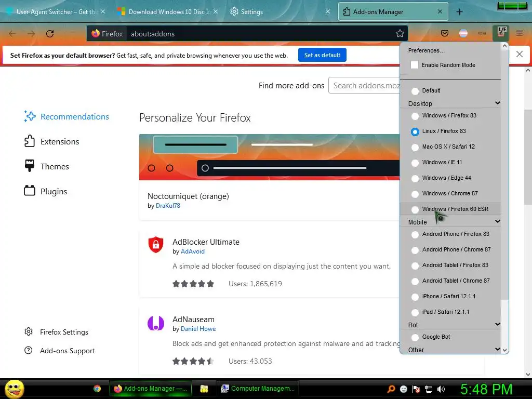
Task: Pick iPhone / Safari 12.1.1
Action: [415, 297]
